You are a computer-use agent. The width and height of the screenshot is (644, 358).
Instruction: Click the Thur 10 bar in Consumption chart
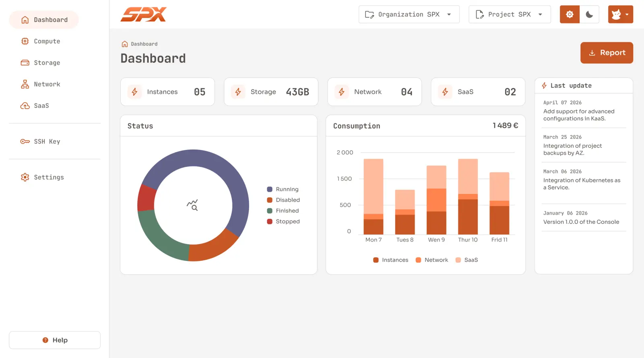click(x=468, y=197)
